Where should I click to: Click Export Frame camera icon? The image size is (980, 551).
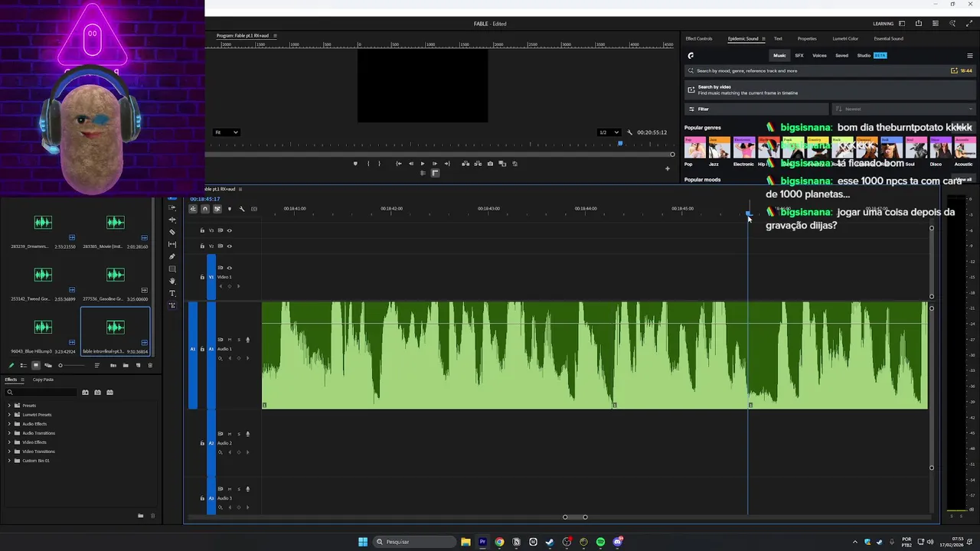click(490, 163)
